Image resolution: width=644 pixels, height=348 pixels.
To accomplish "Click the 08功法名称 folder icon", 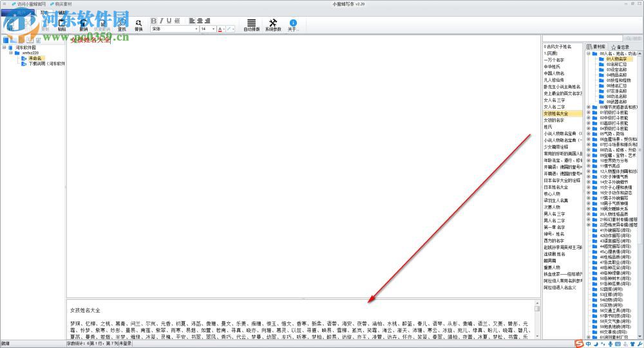I will click(601, 96).
